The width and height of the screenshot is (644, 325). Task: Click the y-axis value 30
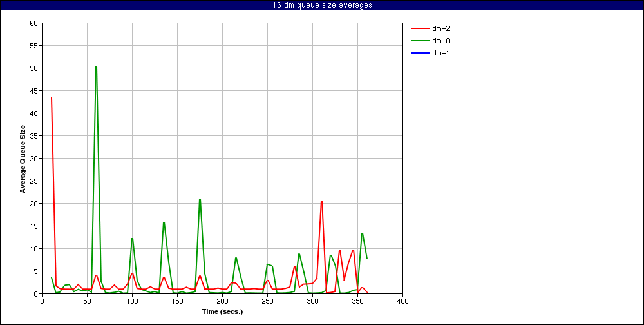coord(35,159)
